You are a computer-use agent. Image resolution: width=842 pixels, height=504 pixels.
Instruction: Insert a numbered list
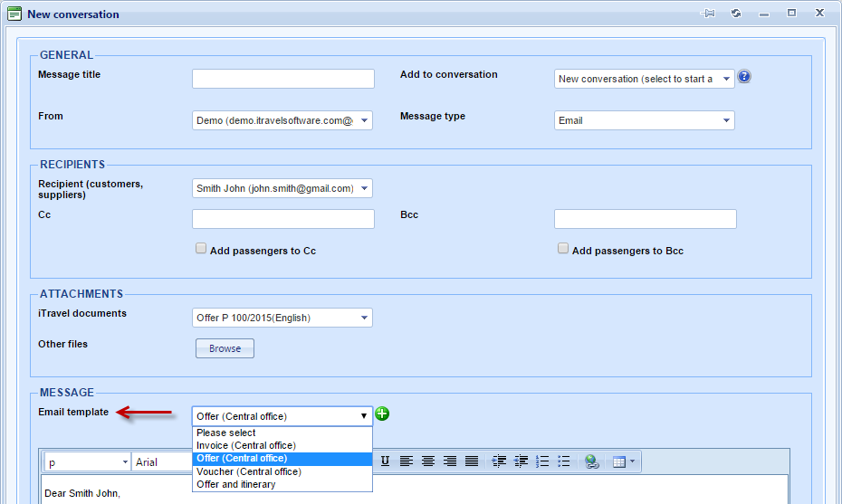click(x=542, y=461)
